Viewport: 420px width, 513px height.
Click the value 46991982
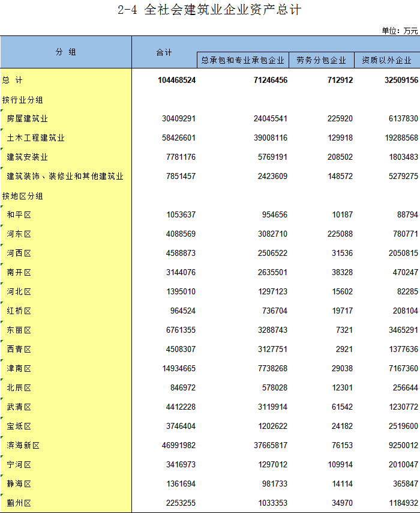pos(178,446)
